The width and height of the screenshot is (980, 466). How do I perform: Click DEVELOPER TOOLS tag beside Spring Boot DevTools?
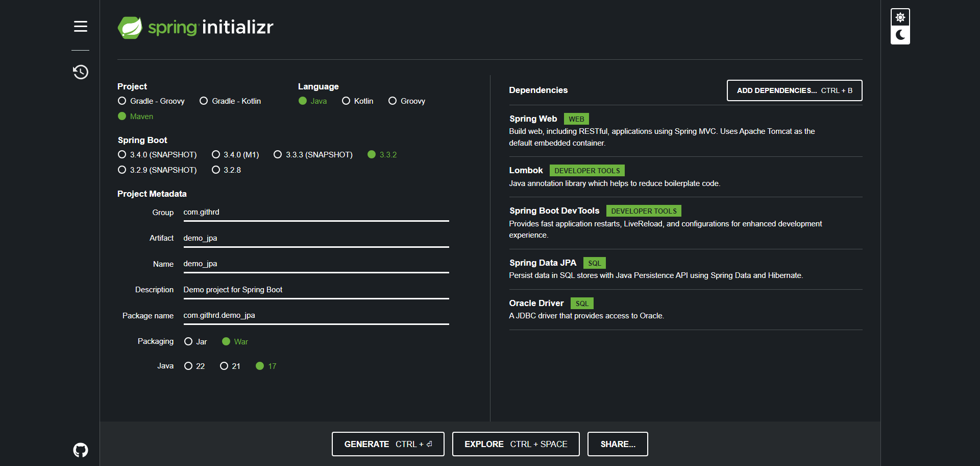click(x=644, y=211)
